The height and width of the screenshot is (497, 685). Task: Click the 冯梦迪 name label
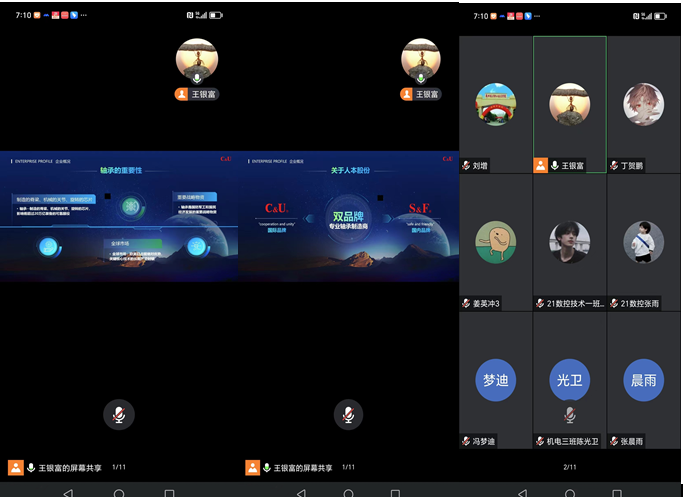pos(484,442)
